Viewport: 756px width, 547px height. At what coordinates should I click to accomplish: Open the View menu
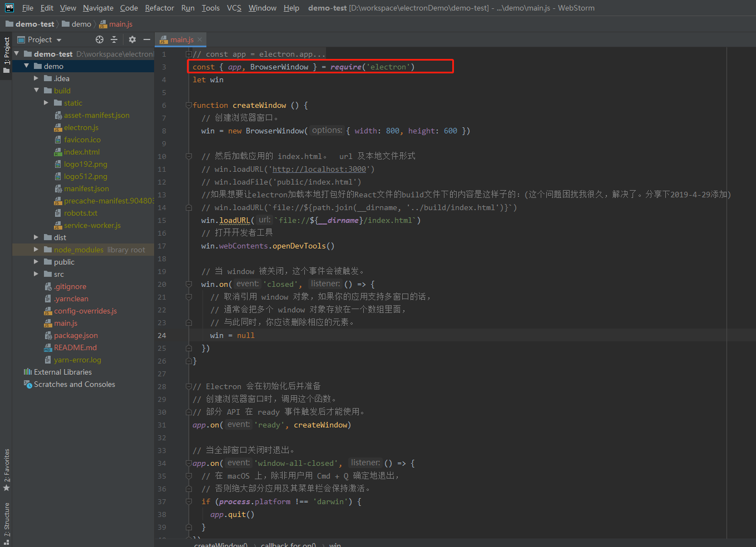point(68,8)
